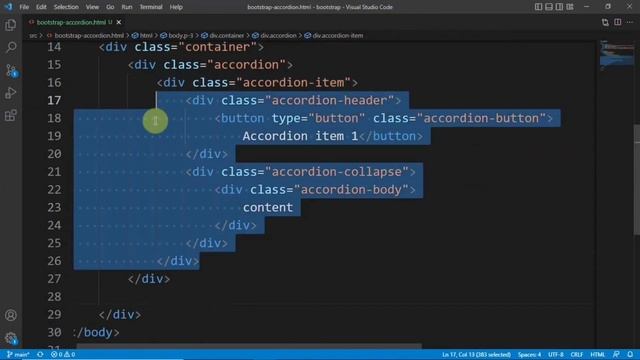Toggle the primary side bar layout icon
The image size is (640, 360).
538,7
